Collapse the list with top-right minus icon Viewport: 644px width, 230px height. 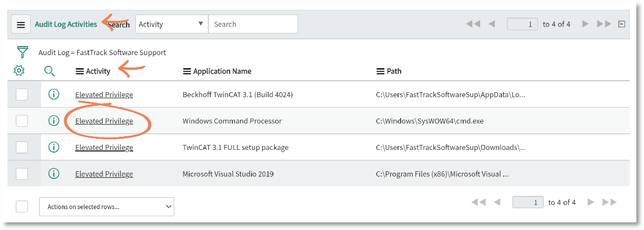(x=622, y=24)
